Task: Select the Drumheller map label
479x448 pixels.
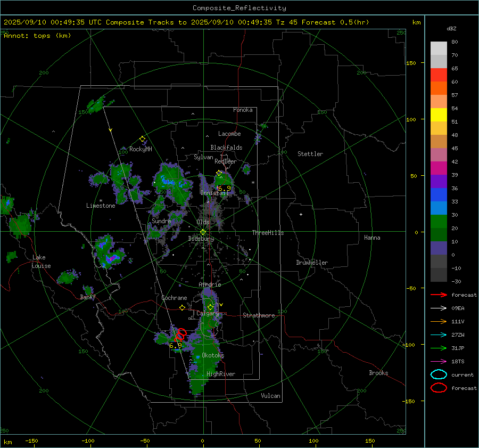Action: (312, 263)
